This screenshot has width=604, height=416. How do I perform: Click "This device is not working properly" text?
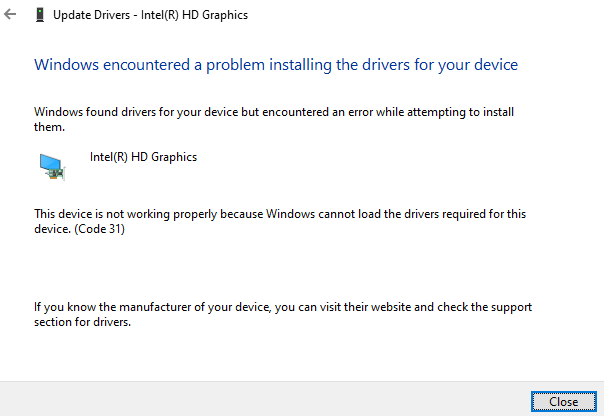(x=128, y=214)
